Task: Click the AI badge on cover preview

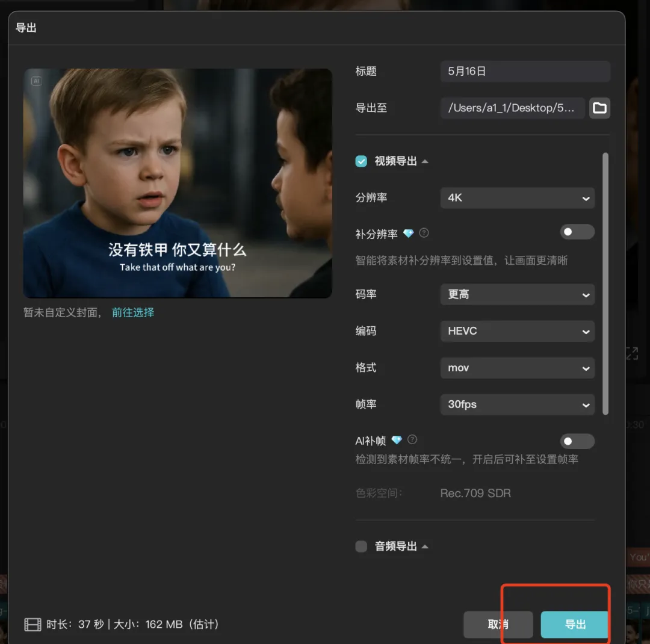Action: click(x=37, y=81)
